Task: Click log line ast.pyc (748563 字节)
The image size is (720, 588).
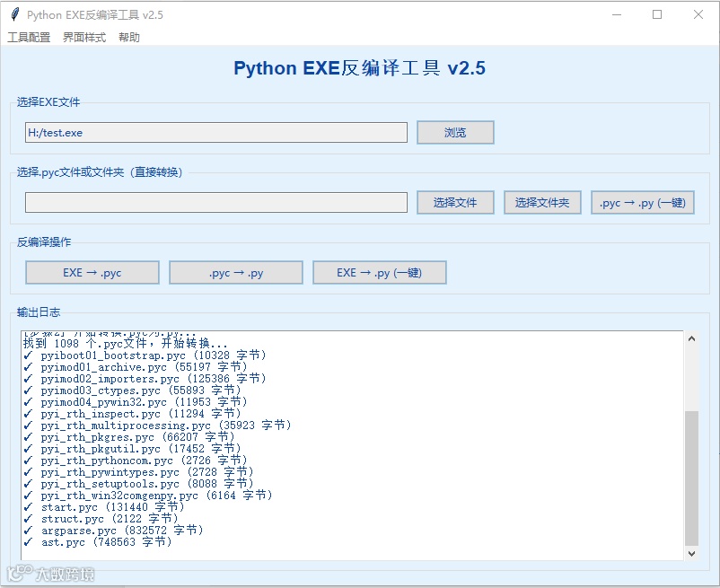Action: click(x=98, y=542)
